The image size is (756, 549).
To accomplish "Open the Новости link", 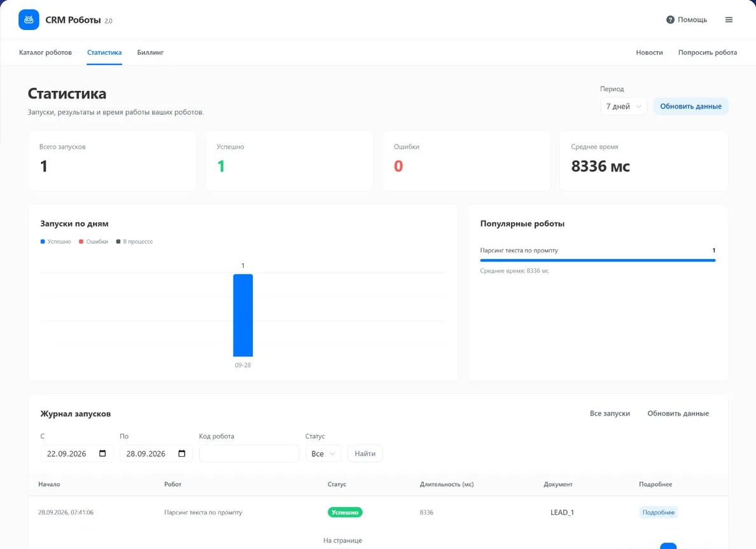I will click(649, 52).
